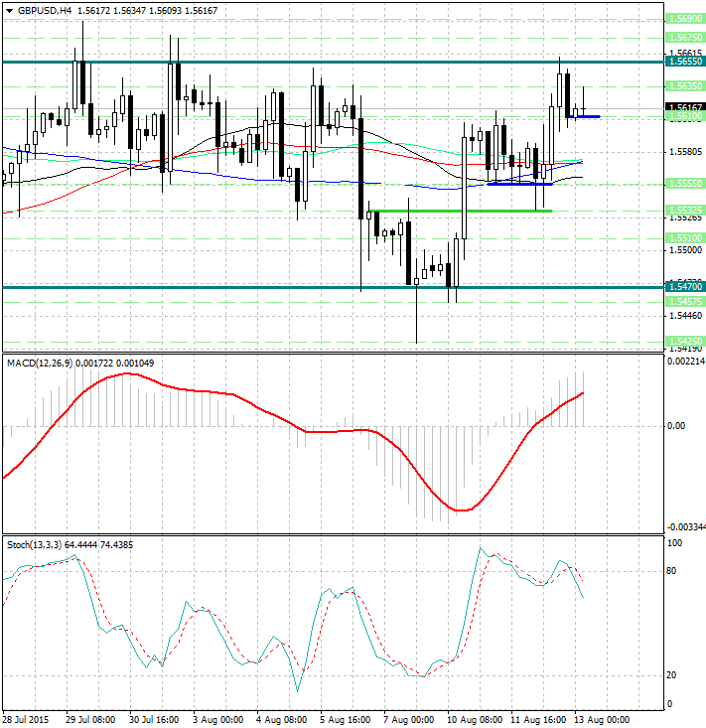
Task: Select the 1.56550 teal price level tag
Action: 684,62
